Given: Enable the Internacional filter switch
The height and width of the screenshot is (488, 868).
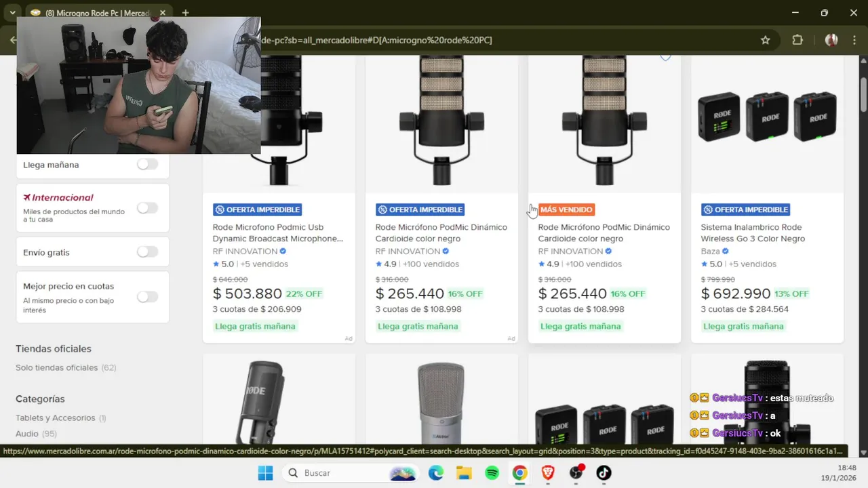Looking at the screenshot, I should 147,208.
